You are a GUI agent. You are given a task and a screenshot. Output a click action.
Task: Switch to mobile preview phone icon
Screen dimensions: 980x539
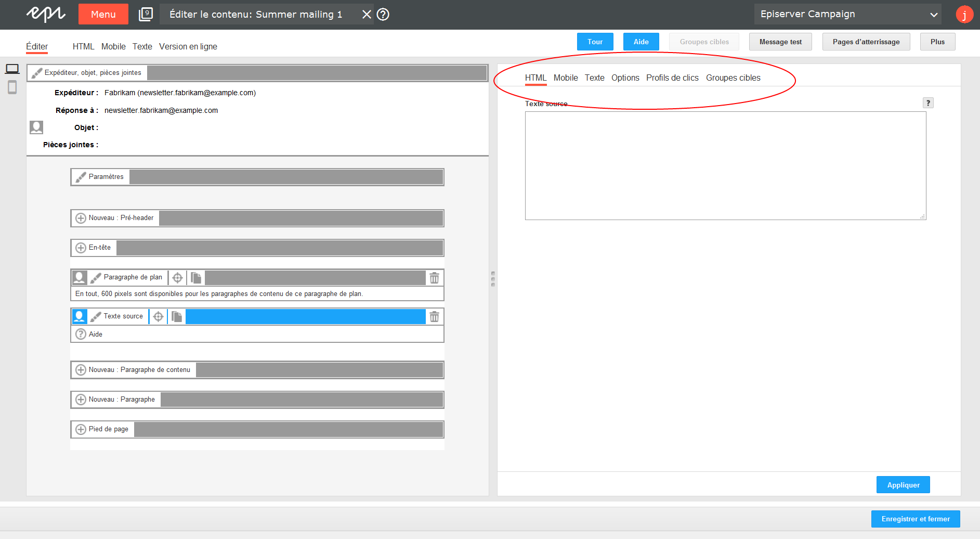click(12, 87)
